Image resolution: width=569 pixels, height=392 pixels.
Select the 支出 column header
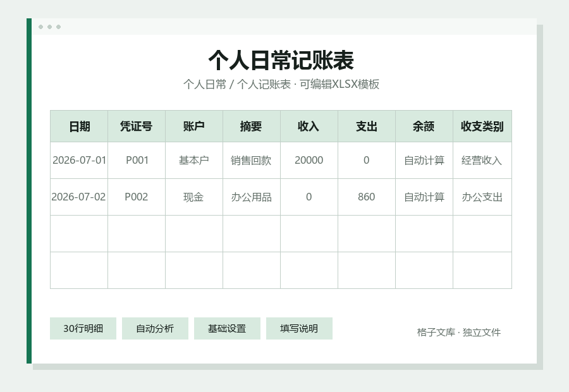pyautogui.click(x=367, y=126)
